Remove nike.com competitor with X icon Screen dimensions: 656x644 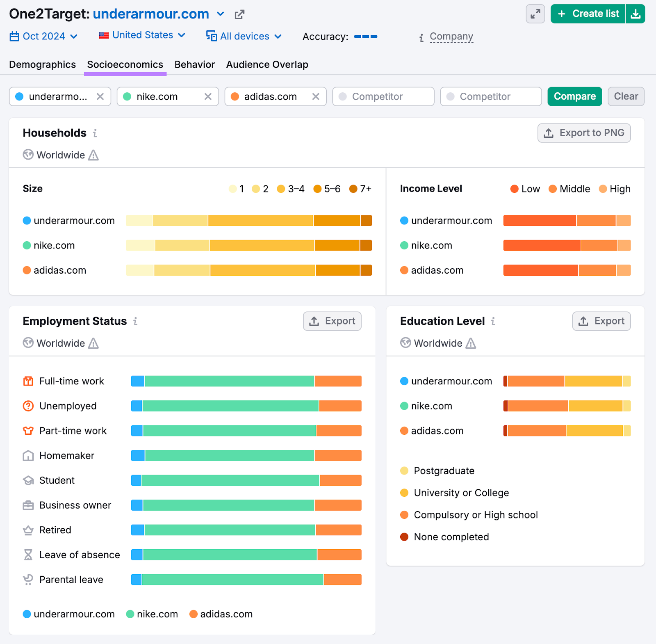(x=208, y=97)
